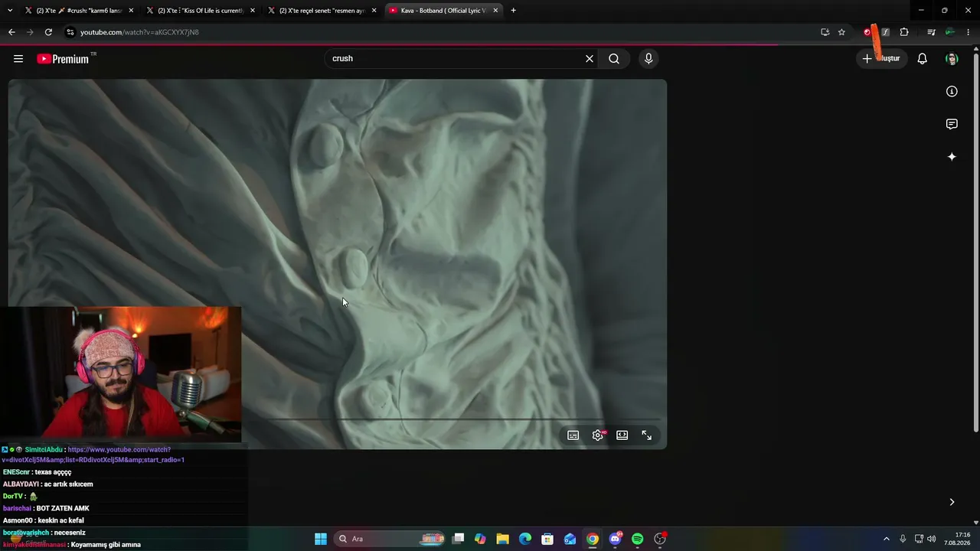The height and width of the screenshot is (551, 980).
Task: View site information for youtube.com
Action: pyautogui.click(x=70, y=32)
